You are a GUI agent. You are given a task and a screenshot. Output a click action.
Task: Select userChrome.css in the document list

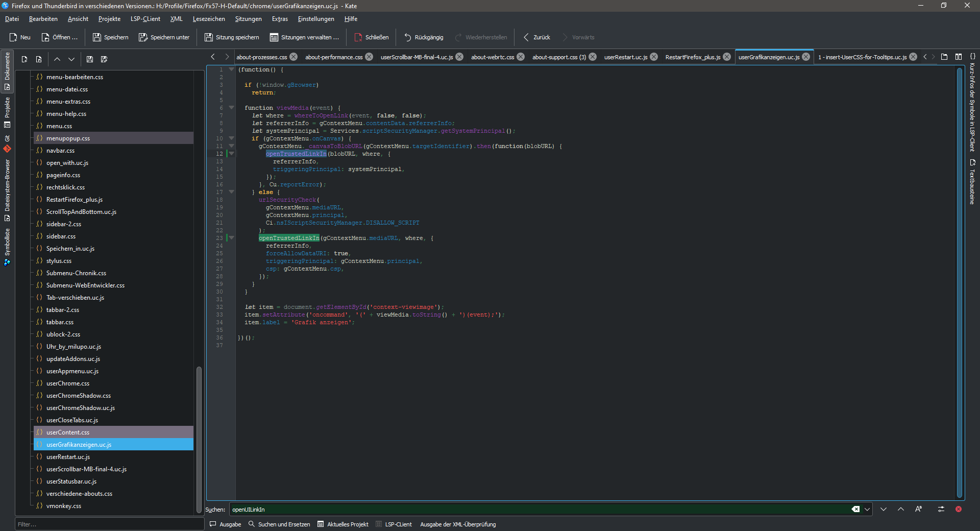pyautogui.click(x=68, y=383)
